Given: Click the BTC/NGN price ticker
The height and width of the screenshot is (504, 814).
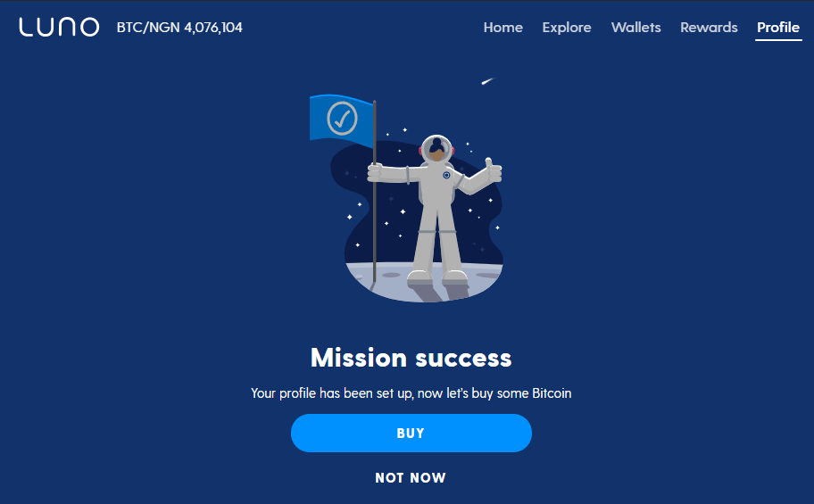Looking at the screenshot, I should pos(179,27).
